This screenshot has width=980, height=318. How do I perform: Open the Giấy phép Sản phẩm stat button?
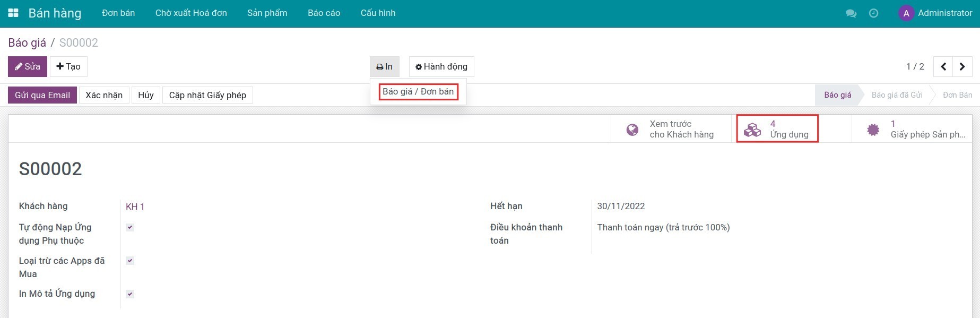915,129
